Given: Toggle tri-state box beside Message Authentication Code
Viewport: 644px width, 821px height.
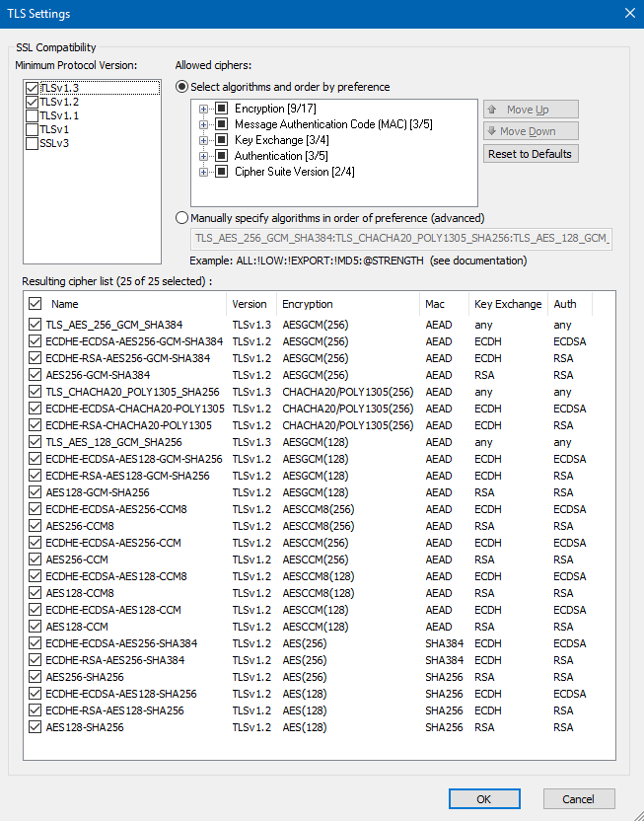Looking at the screenshot, I should pyautogui.click(x=221, y=124).
